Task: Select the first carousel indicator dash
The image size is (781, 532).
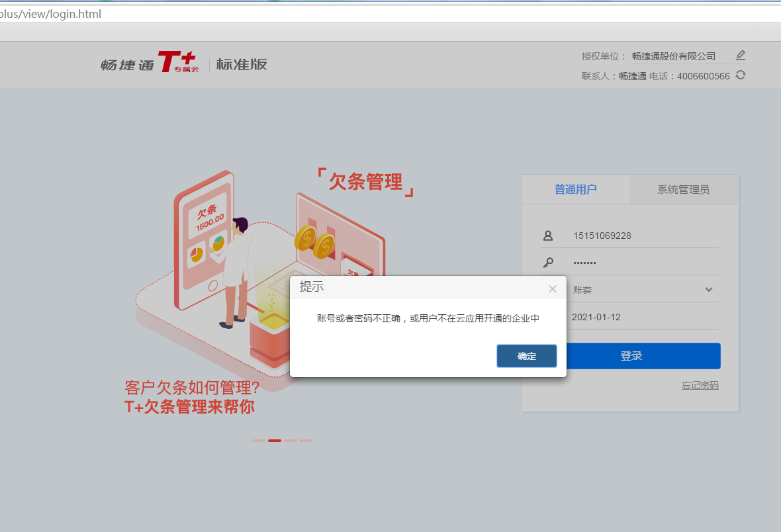Action: [x=259, y=440]
